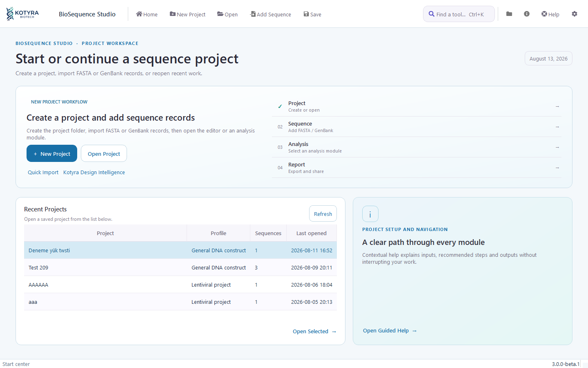This screenshot has height=368, width=588.
Task: Select the AAAAAA project row
Action: pyautogui.click(x=180, y=285)
